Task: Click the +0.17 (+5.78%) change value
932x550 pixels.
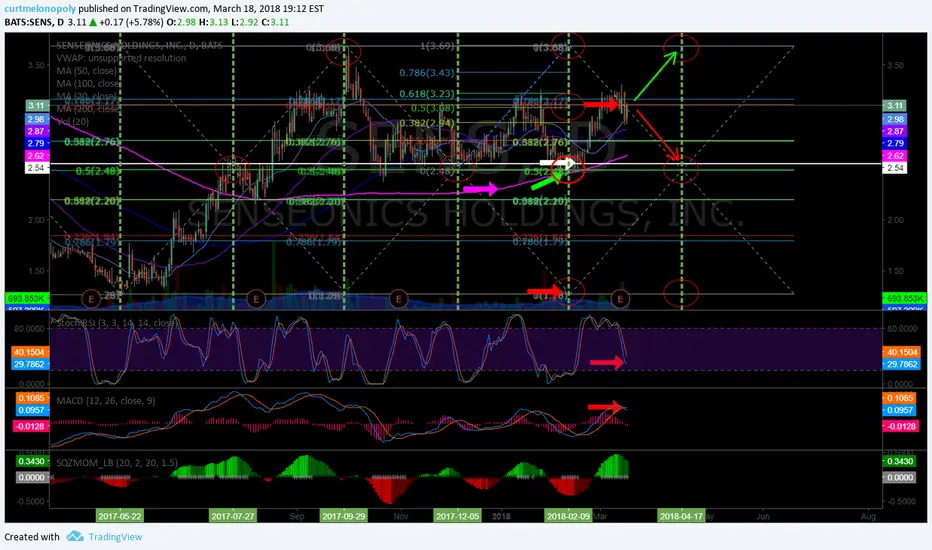Action: [131, 22]
